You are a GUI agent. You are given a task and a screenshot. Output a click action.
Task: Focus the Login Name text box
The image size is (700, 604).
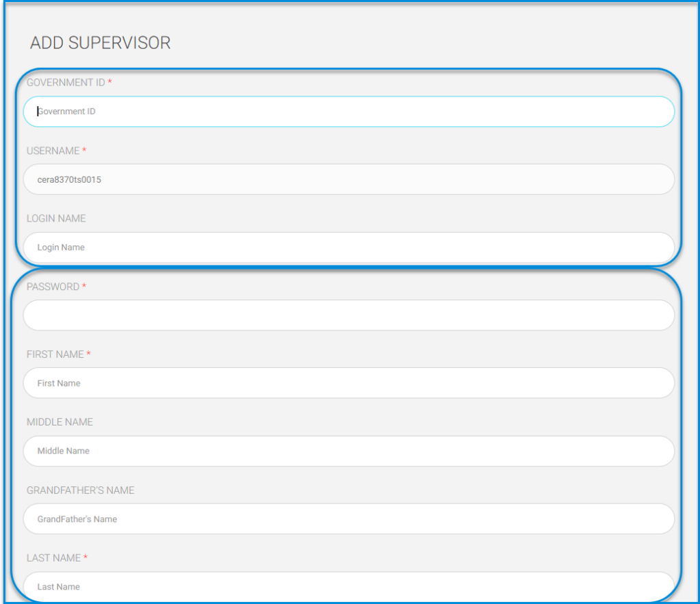click(x=349, y=248)
